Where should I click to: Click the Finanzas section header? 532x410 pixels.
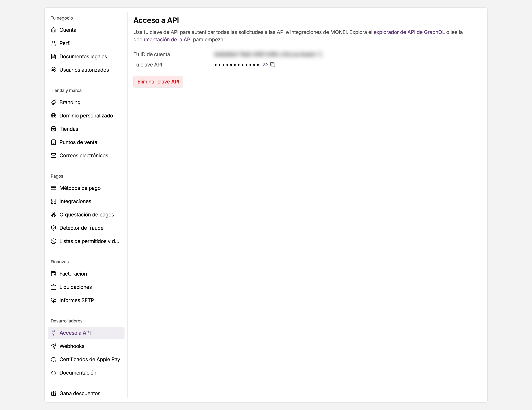coord(60,262)
